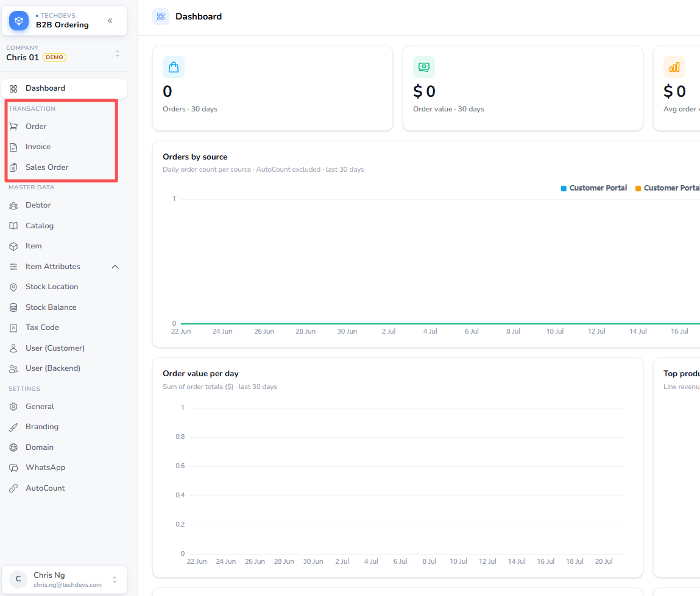Click the AutoCount link icon
Viewport: 700px width, 596px height.
point(13,488)
